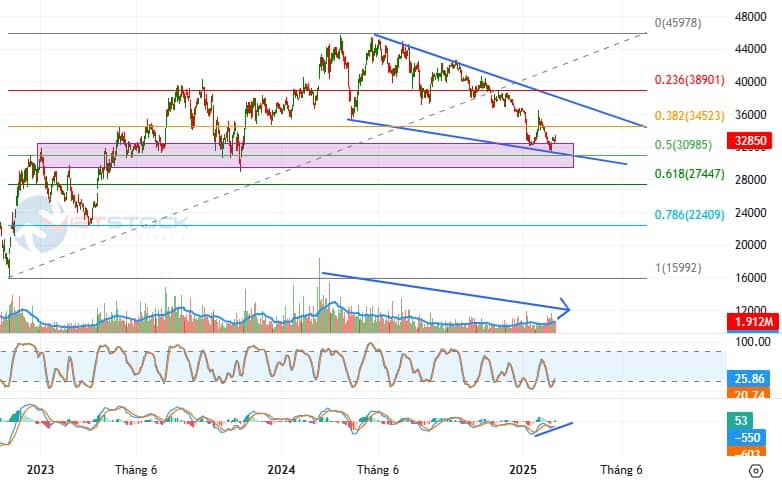Click the Vietstock watermark logo
This screenshot has height=482, width=782.
click(x=102, y=223)
